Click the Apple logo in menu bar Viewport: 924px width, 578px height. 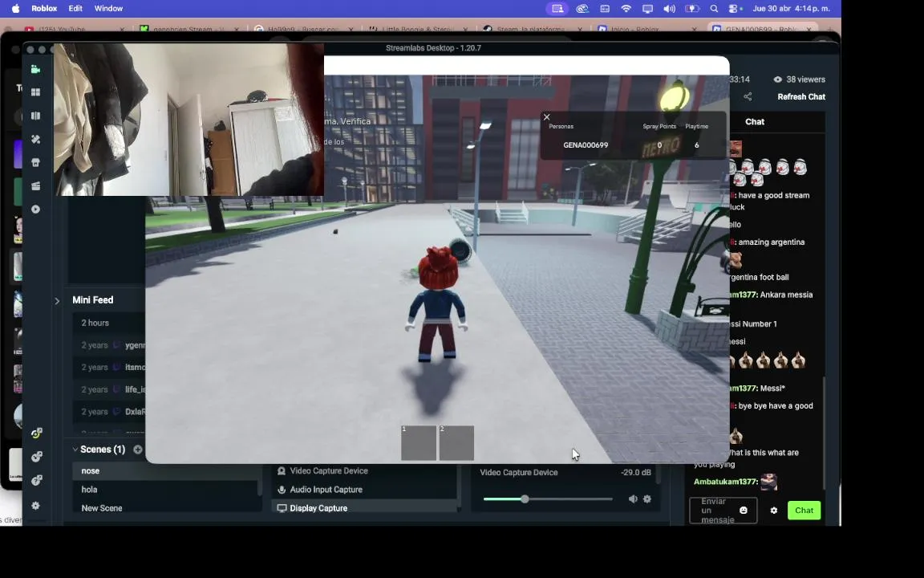tap(16, 8)
